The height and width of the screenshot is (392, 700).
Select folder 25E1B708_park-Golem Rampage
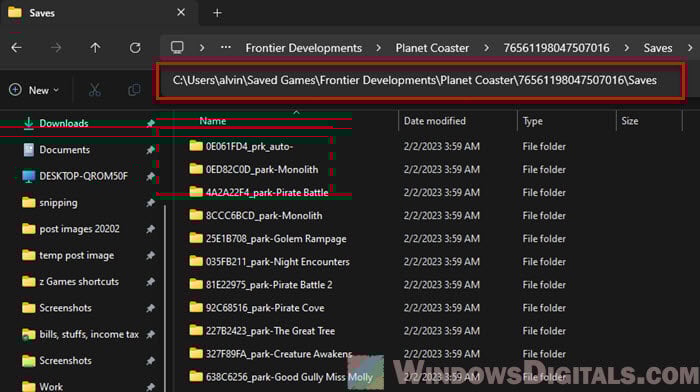(x=276, y=239)
